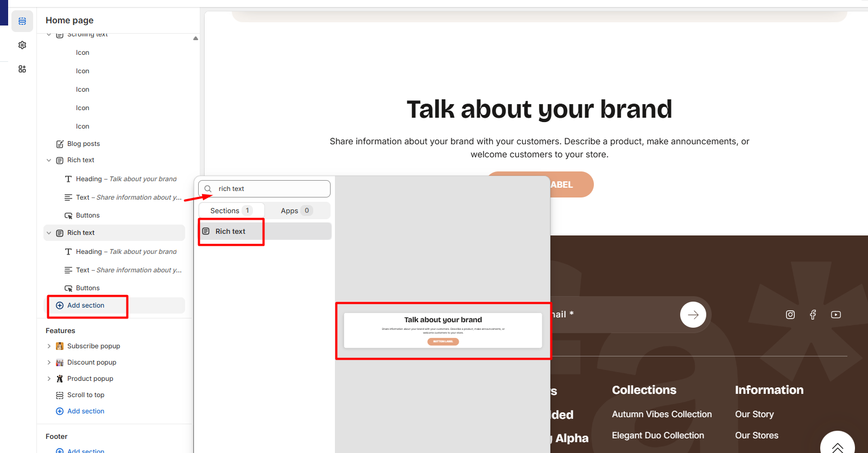The image size is (868, 453).
Task: Submit email with the arrow button
Action: click(x=693, y=315)
